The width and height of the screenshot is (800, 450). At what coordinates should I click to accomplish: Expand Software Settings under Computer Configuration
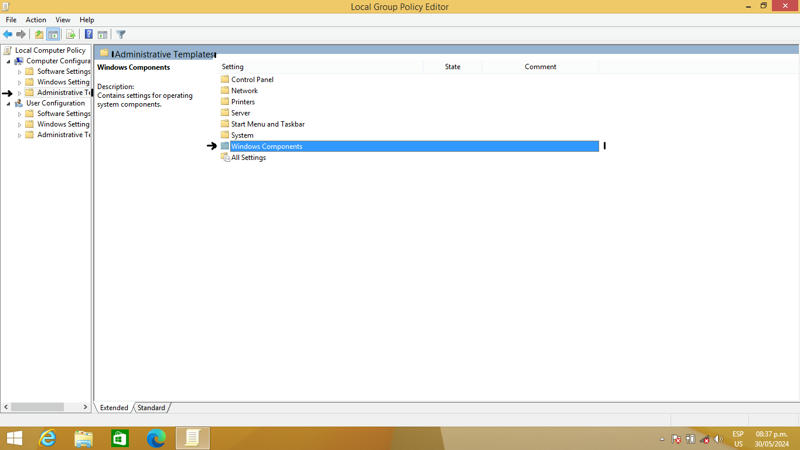[19, 72]
